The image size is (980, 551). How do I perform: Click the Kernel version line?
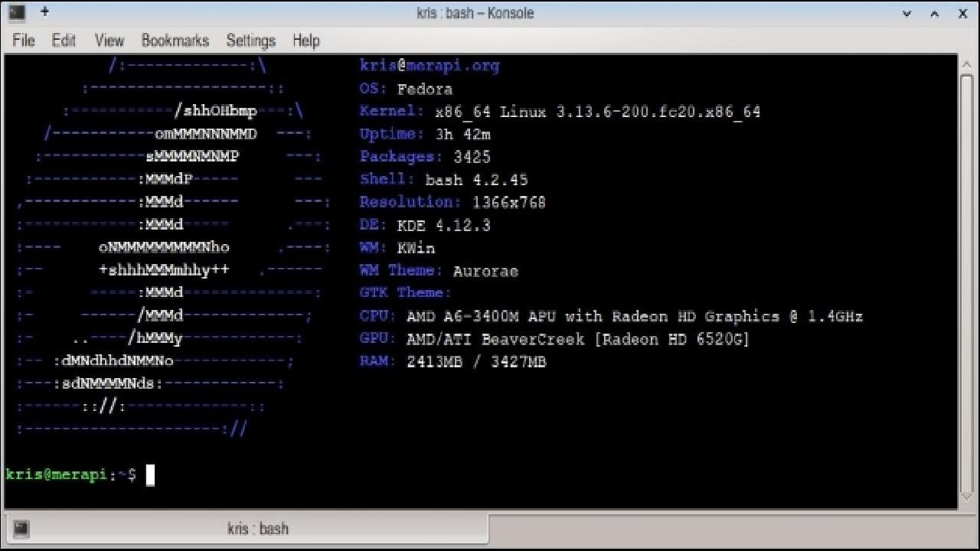560,112
